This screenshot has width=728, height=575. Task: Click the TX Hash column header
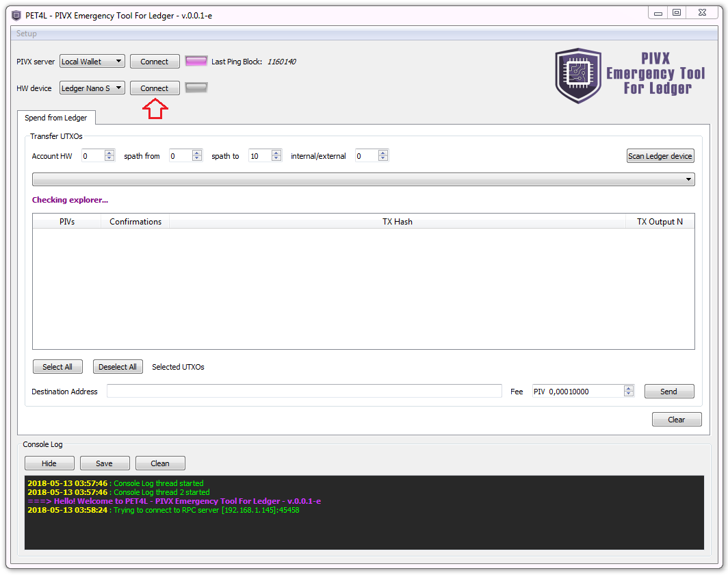click(x=398, y=222)
